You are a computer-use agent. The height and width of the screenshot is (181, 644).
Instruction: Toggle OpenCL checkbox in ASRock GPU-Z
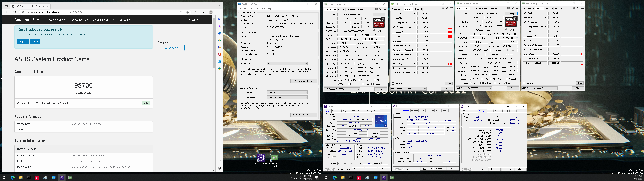339,80
